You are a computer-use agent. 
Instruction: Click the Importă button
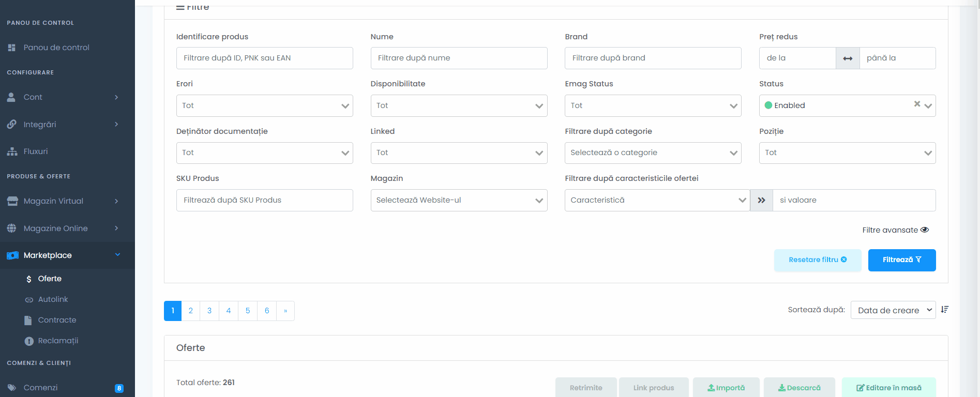point(726,388)
